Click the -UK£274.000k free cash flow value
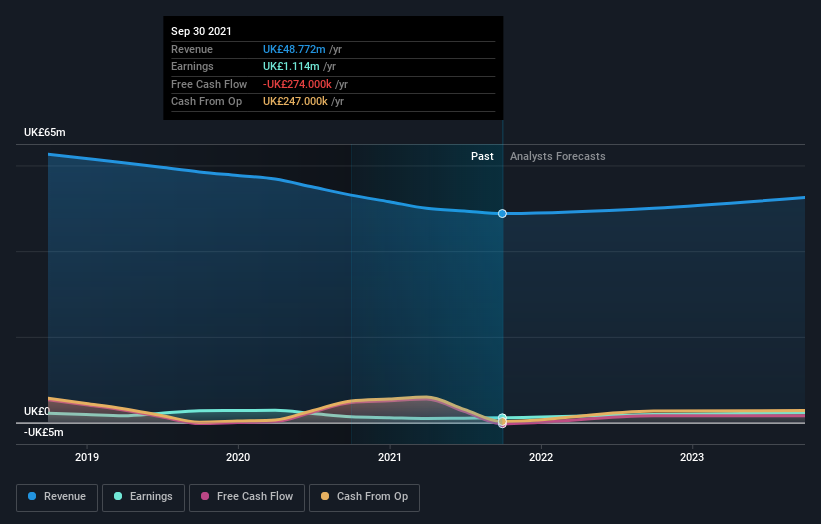 pyautogui.click(x=297, y=84)
